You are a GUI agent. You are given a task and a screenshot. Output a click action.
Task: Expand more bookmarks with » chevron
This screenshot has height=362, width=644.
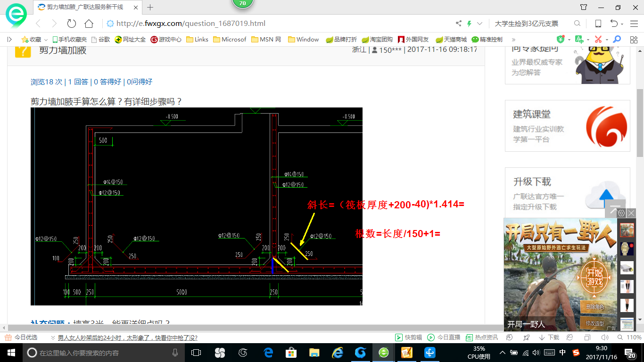point(513,40)
